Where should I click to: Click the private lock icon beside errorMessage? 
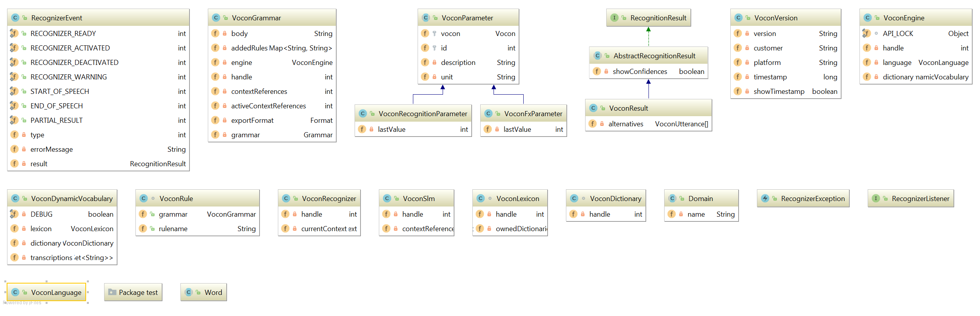tap(24, 149)
